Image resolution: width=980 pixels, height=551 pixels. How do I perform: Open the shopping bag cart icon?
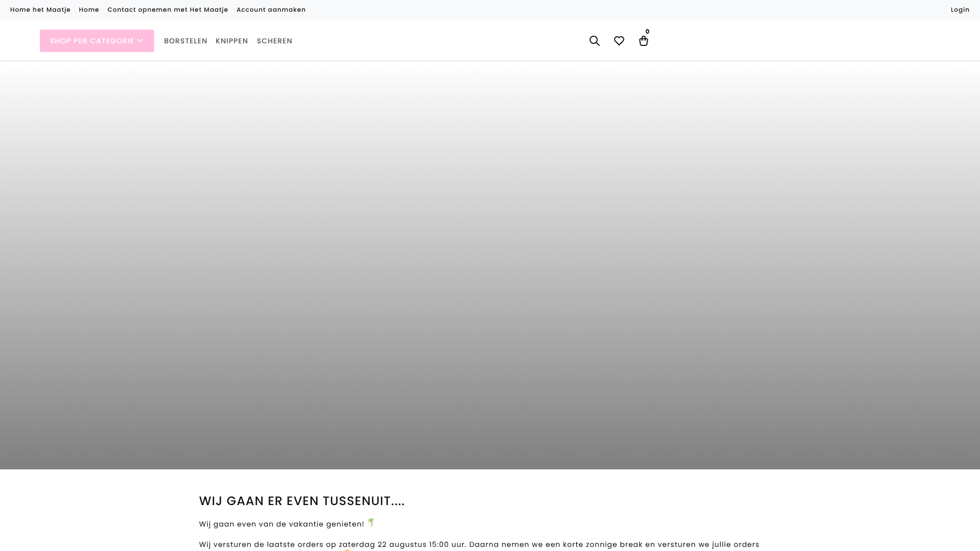(643, 41)
